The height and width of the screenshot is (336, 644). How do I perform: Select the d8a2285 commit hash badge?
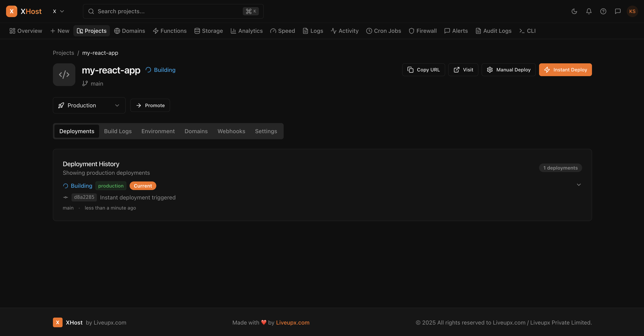click(84, 197)
